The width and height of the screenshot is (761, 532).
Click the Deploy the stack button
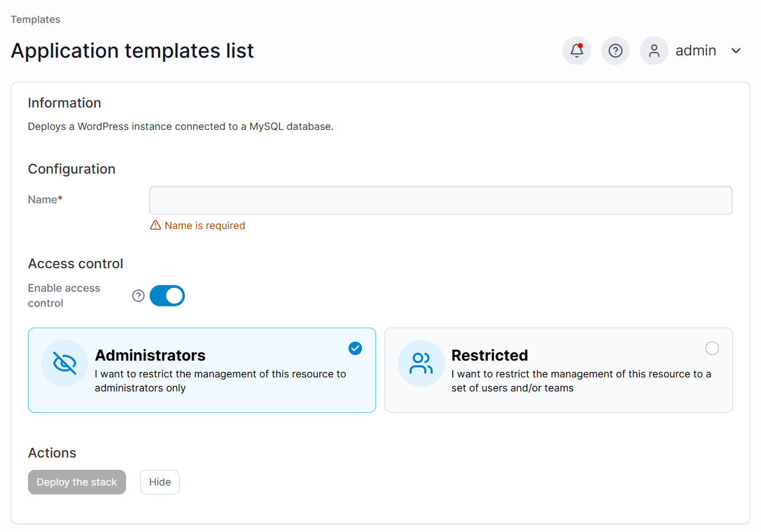77,482
